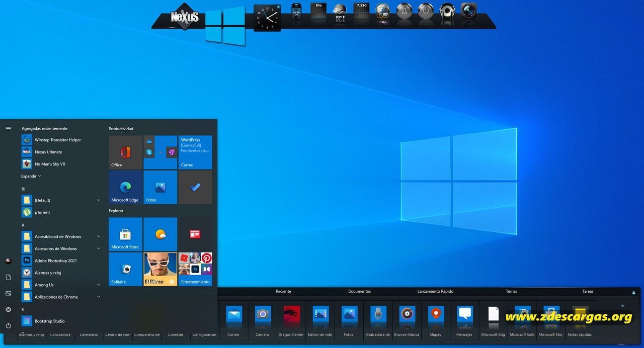Screen dimensions: 644x348
Task: Click the RAM meter showing 7.33G
Action: pyautogui.click(x=361, y=11)
